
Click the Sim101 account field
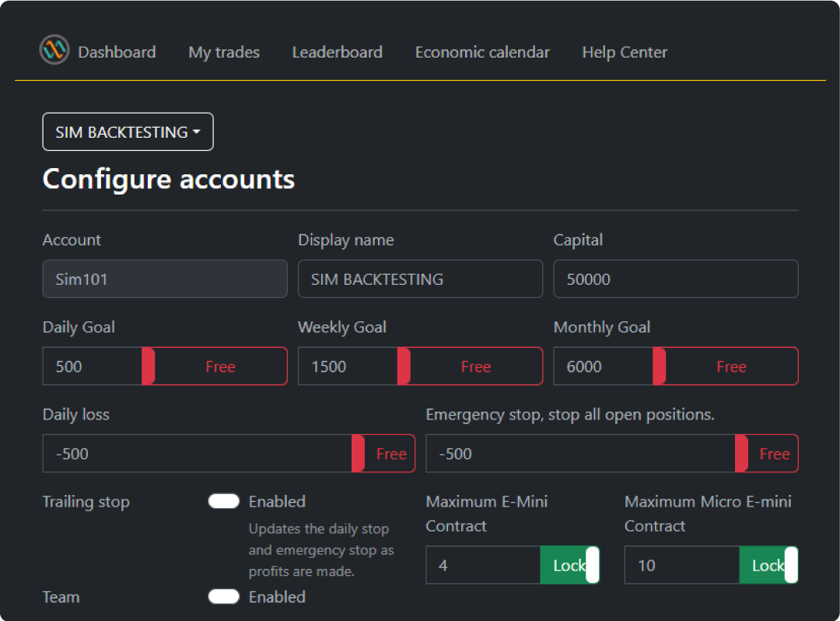165,279
